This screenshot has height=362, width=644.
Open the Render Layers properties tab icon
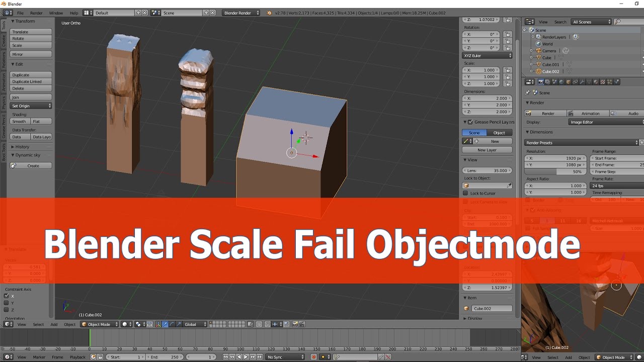point(548,81)
